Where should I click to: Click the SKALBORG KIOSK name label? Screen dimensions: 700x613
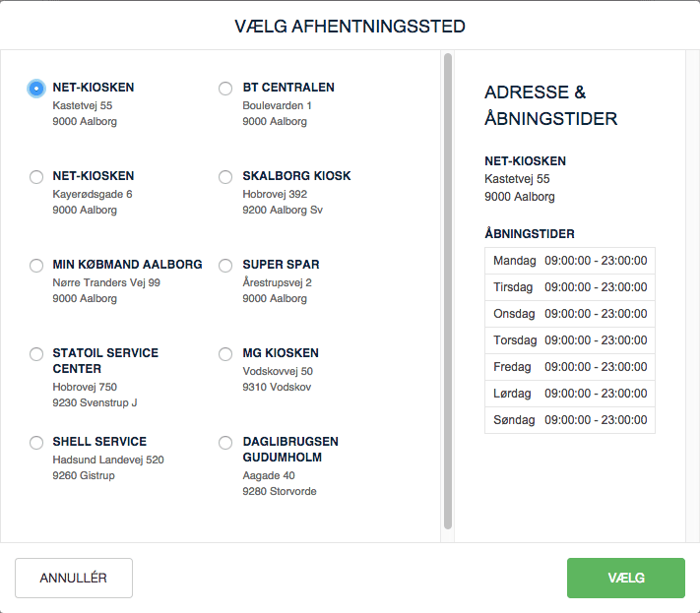pyautogui.click(x=296, y=176)
